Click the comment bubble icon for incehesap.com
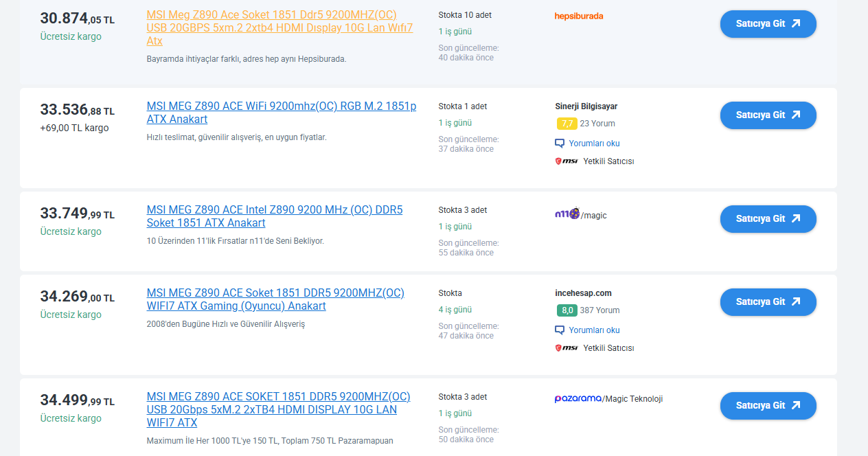This screenshot has height=456, width=868. [x=560, y=330]
